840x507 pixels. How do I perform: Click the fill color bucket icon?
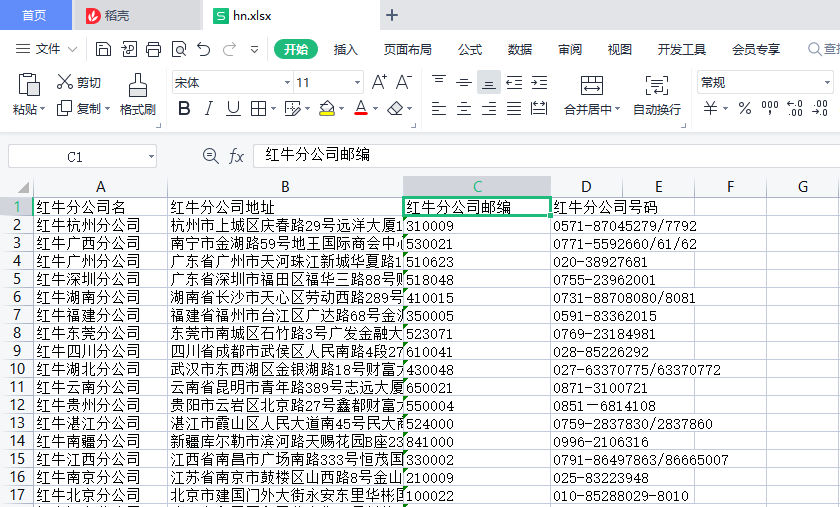(x=326, y=108)
